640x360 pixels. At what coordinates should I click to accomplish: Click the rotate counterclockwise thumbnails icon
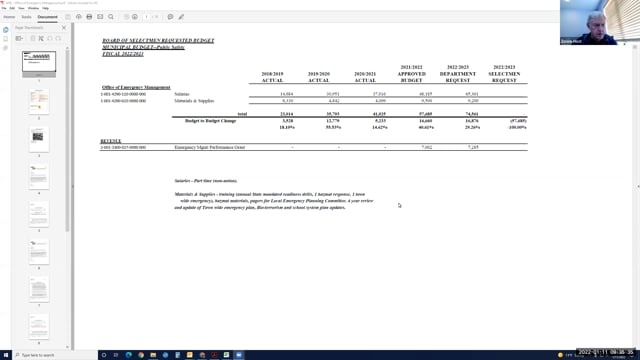coord(50,38)
